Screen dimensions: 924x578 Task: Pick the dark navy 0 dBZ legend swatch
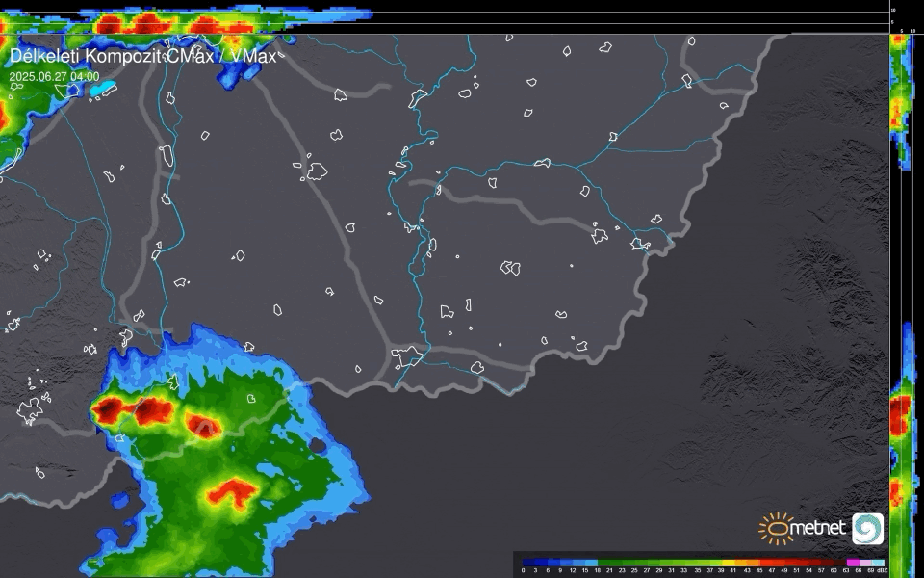click(526, 562)
